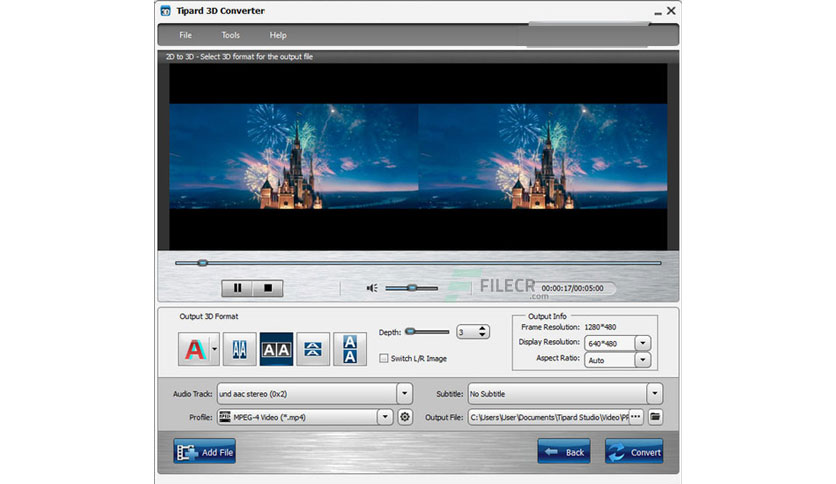Start conversion with Convert button

(x=634, y=451)
